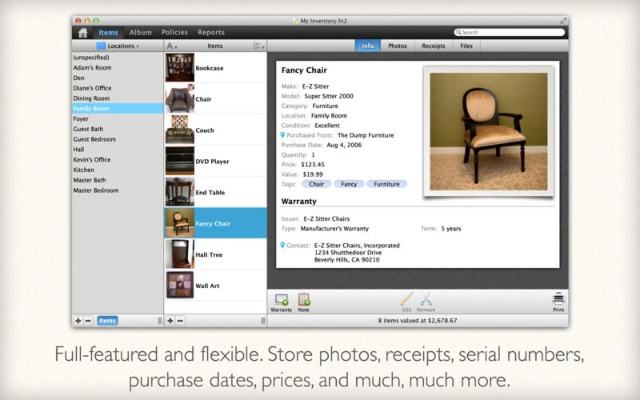Image resolution: width=640 pixels, height=400 pixels.
Task: Add a Warranty to the item
Action: [281, 301]
